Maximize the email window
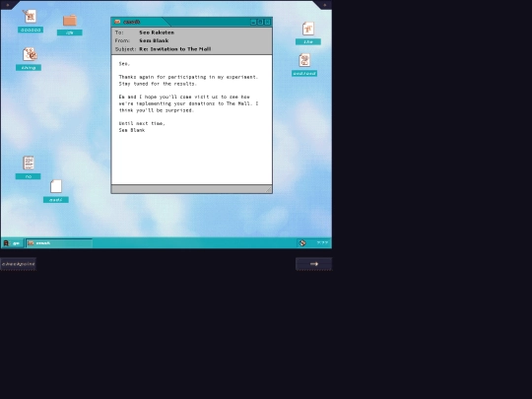This screenshot has height=399, width=532. point(260,22)
